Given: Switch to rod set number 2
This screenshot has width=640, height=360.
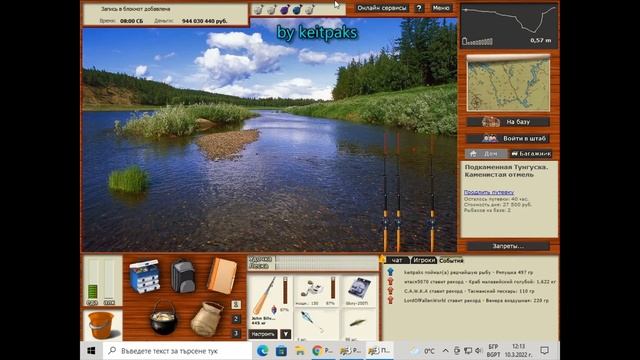Looking at the screenshot, I should 236,319.
